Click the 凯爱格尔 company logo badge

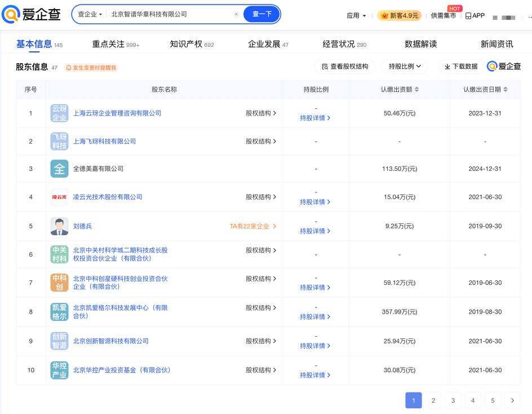tap(59, 312)
